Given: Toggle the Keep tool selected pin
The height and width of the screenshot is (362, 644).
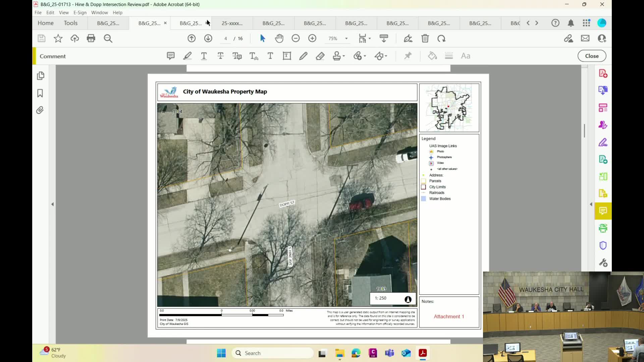Looking at the screenshot, I should pyautogui.click(x=408, y=56).
